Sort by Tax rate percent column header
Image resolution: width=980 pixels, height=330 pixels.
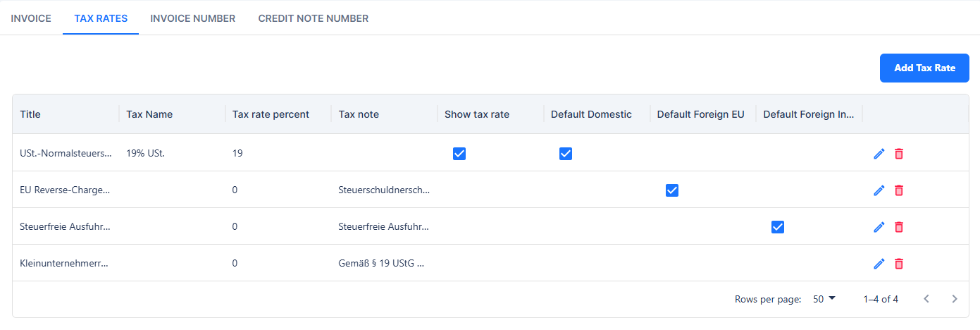point(271,114)
